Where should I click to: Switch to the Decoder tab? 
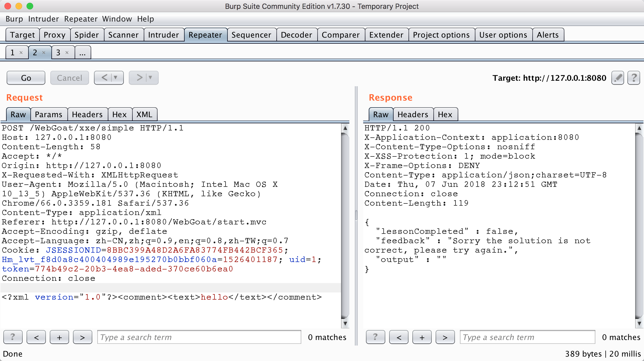point(297,35)
